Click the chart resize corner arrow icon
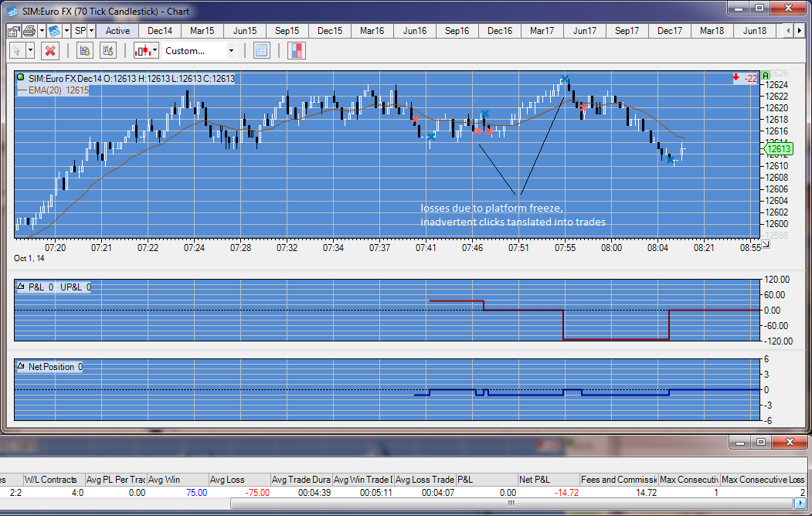 766,244
